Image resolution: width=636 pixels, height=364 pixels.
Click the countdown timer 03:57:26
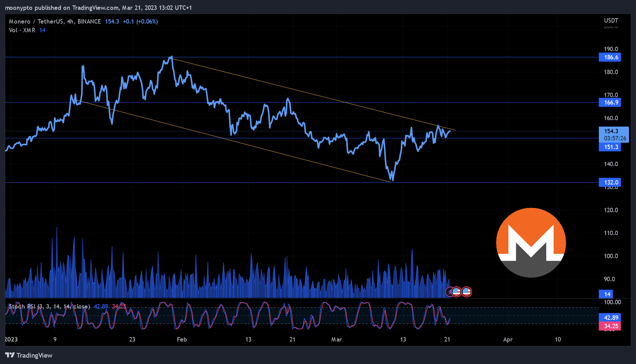615,138
